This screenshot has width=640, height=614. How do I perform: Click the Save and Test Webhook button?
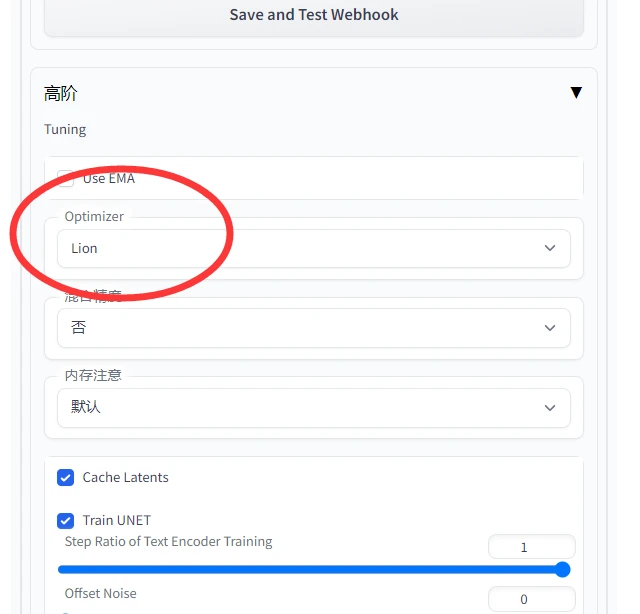(x=313, y=16)
